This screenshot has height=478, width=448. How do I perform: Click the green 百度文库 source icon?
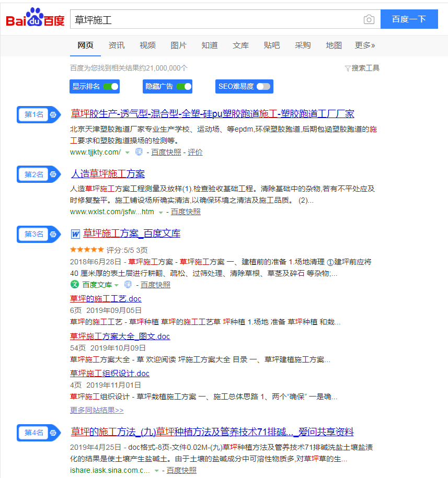point(75,284)
